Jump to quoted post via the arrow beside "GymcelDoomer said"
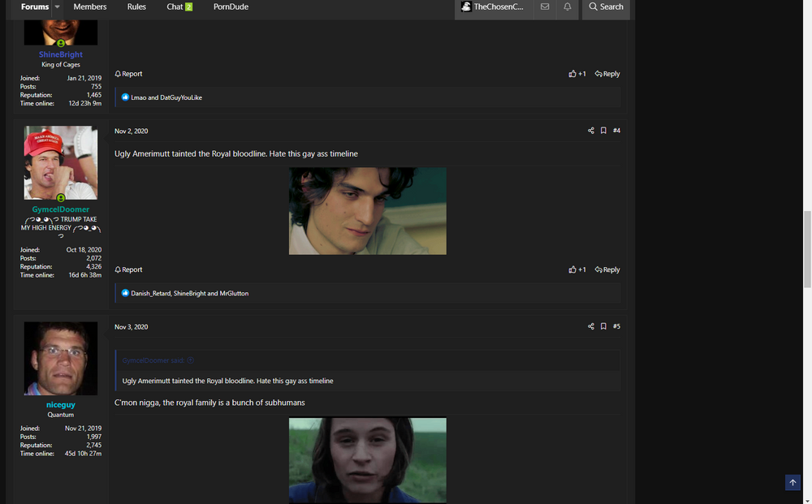Image resolution: width=812 pixels, height=504 pixels. 191,360
